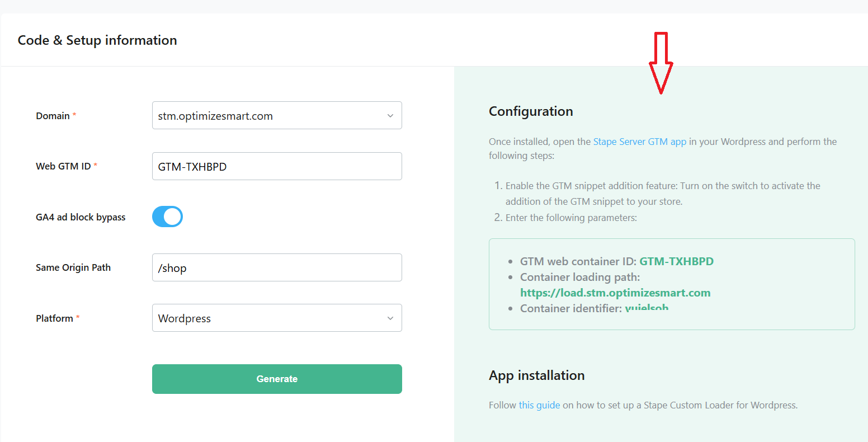Click the Web GTM ID input field
Screen dimensions: 868x442
click(277, 167)
